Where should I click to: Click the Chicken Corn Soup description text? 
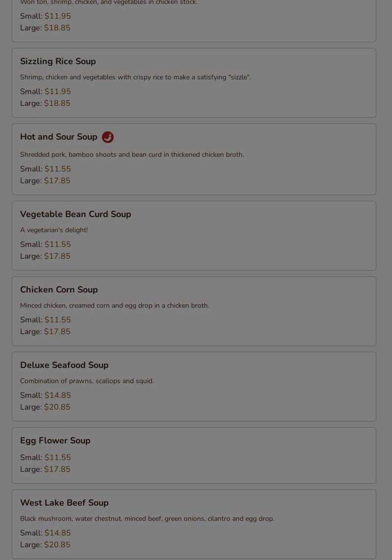[115, 305]
